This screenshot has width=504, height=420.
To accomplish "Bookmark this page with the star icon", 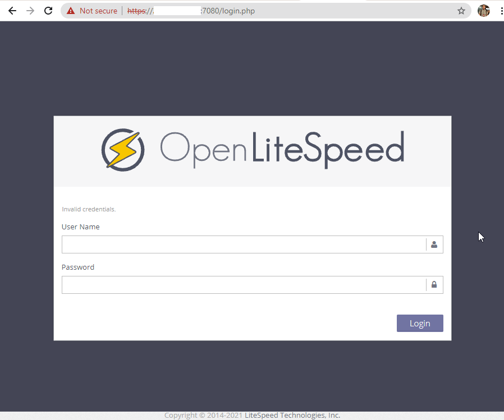I will point(461,11).
